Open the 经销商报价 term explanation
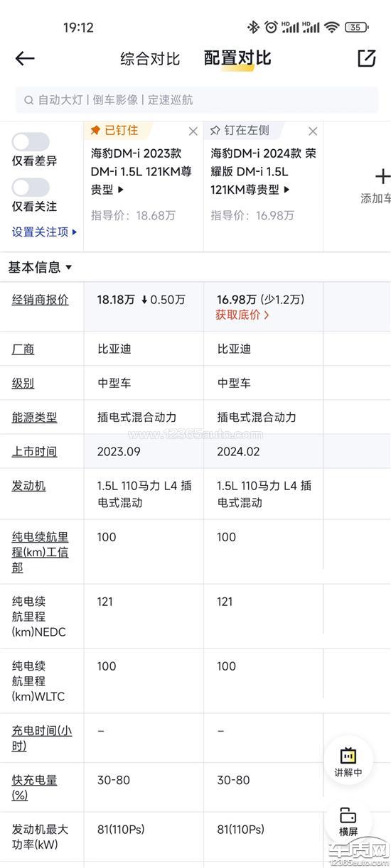The image size is (391, 868). point(41,300)
